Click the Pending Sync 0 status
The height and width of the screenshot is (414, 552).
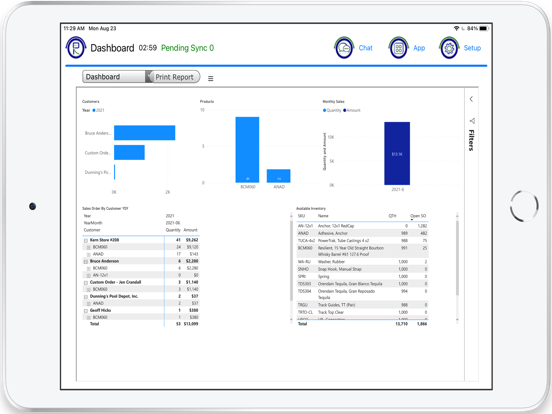[187, 48]
